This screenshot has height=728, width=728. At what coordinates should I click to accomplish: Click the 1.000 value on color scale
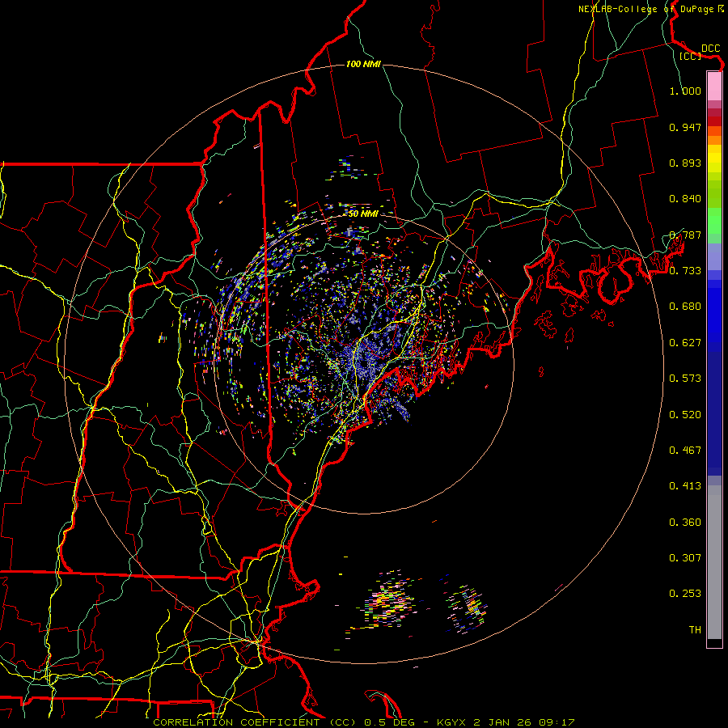tap(685, 91)
